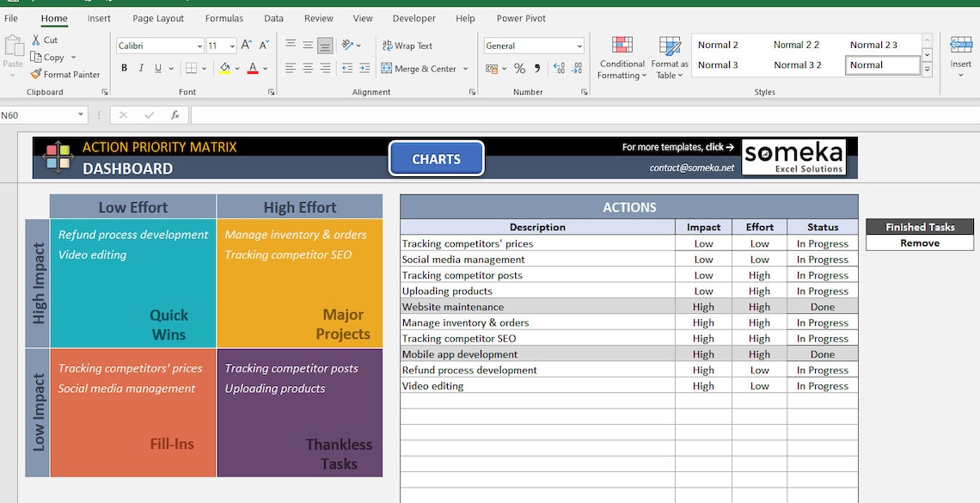Open Conditional Formatting options
Screen dimensions: 980x503
[x=621, y=55]
